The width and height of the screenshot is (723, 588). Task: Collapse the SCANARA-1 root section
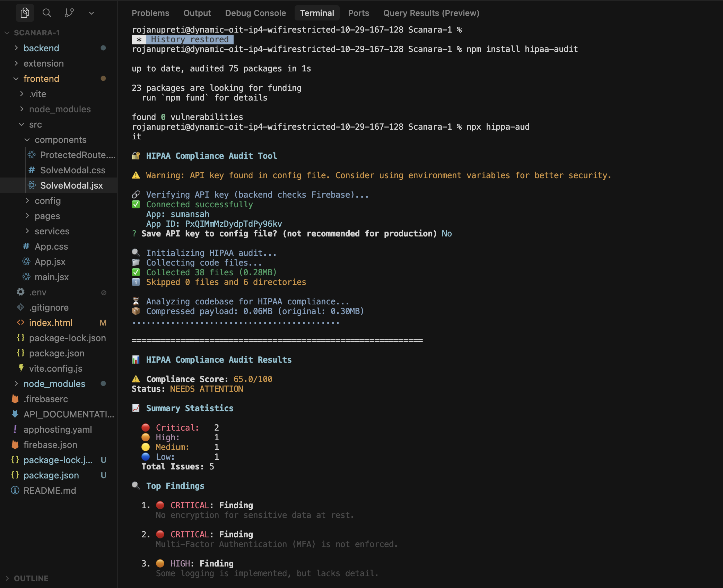(37, 33)
